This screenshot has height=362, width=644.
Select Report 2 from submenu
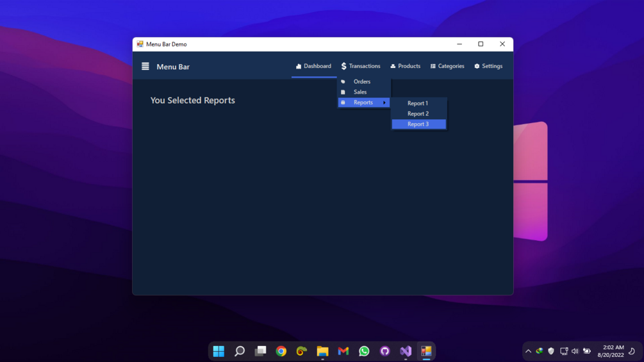click(418, 113)
